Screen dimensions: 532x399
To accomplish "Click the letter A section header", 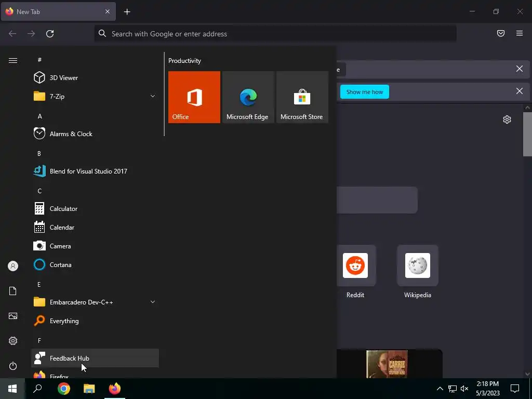I will (x=39, y=116).
